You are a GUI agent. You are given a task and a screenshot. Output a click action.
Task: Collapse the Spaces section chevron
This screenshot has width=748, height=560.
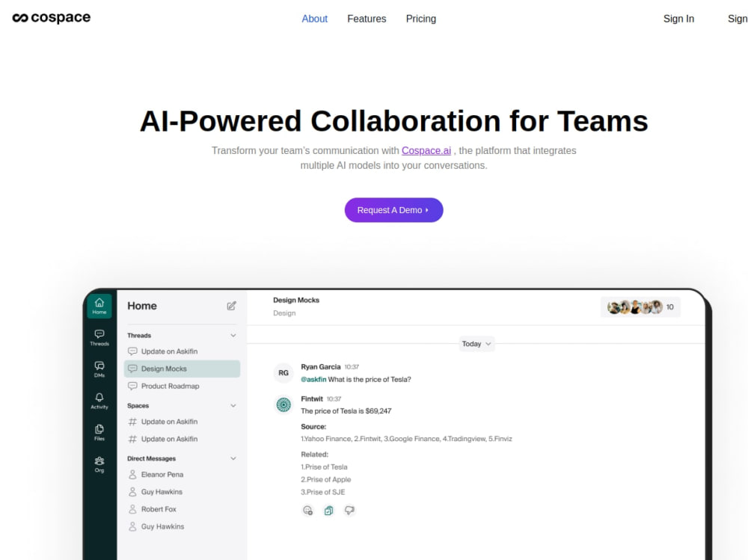[233, 405]
